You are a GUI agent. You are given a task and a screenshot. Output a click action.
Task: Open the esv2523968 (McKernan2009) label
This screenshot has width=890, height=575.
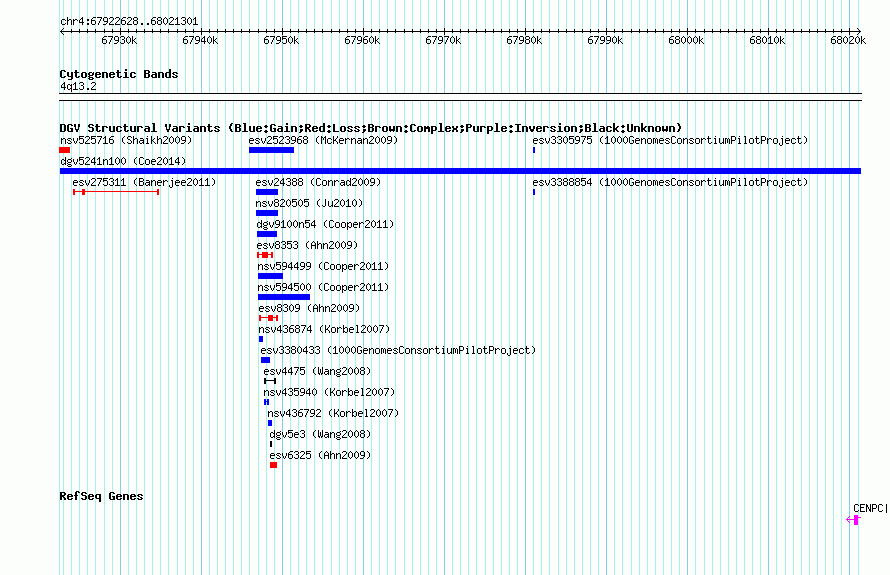point(324,140)
